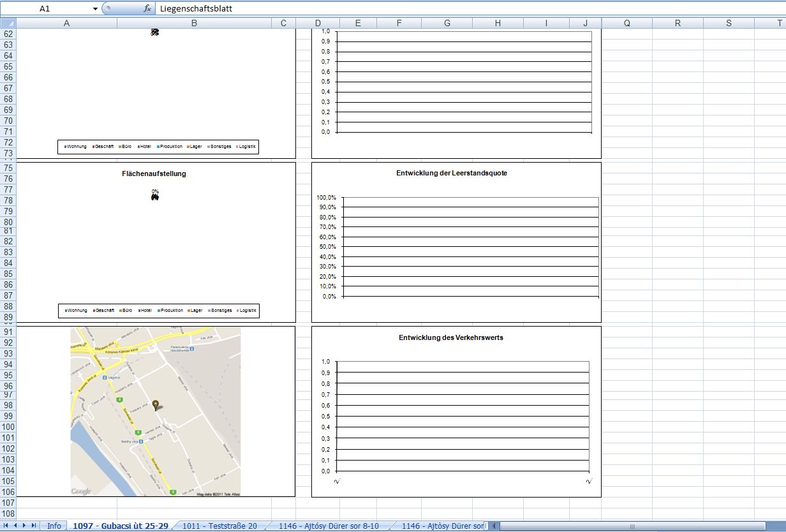Open the Name Box dropdown arrow

[x=95, y=9]
